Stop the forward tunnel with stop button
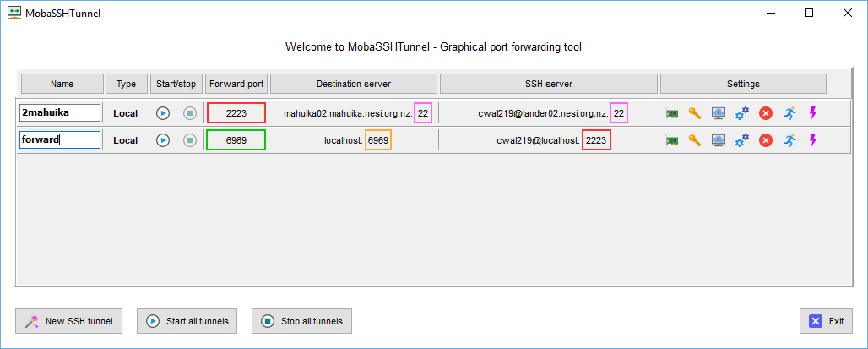The width and height of the screenshot is (868, 349). (x=190, y=140)
